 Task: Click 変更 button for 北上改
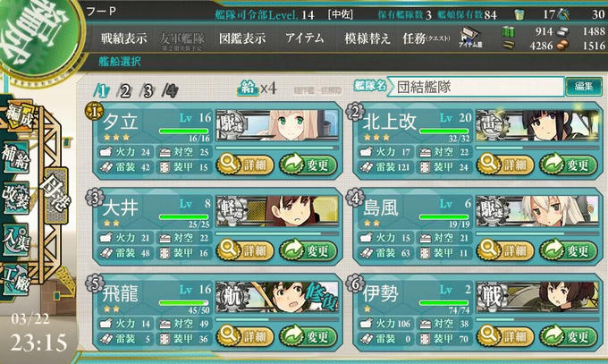pyautogui.click(x=569, y=165)
